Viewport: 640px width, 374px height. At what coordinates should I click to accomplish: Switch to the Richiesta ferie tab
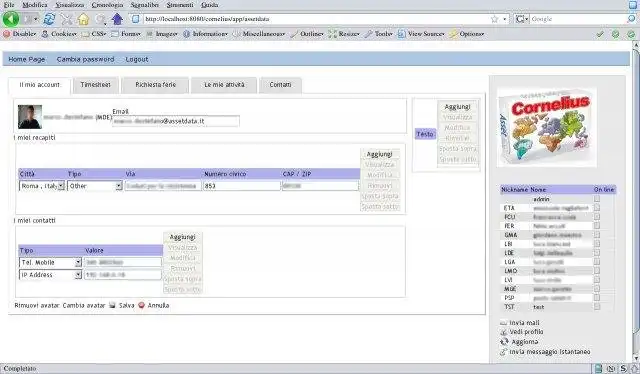pos(156,85)
